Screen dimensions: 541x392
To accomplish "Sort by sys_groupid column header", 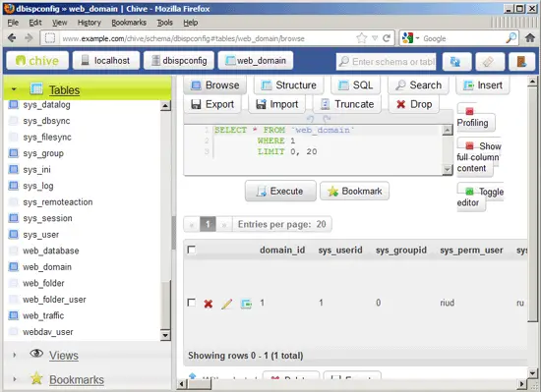I will tap(401, 251).
